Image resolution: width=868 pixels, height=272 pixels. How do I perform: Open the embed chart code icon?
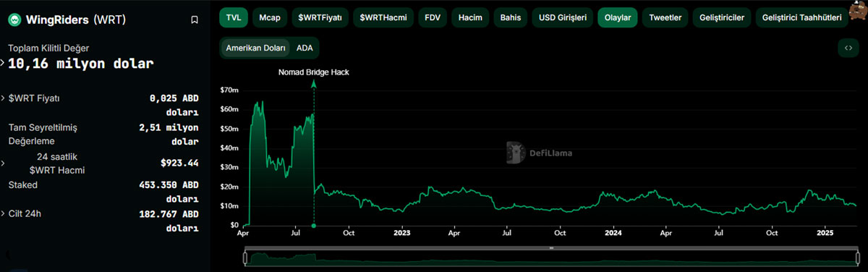[848, 48]
